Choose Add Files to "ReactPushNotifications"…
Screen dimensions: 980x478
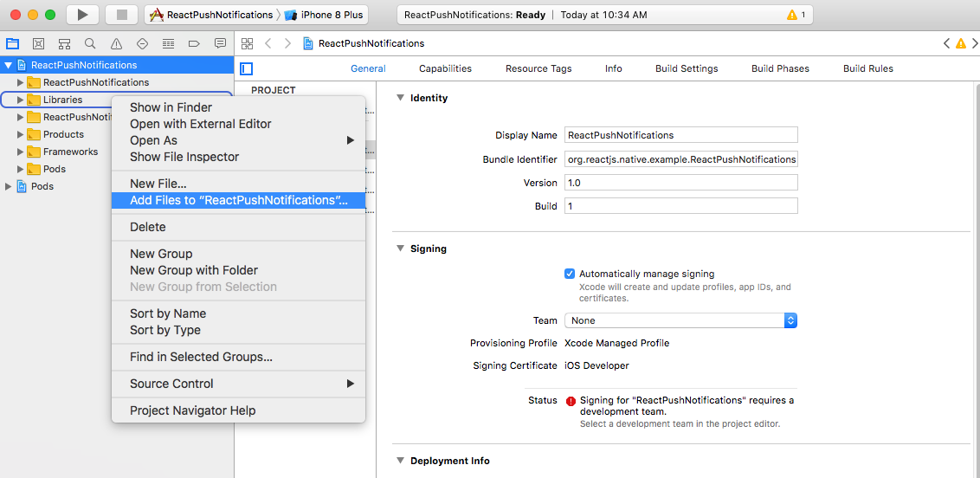238,200
